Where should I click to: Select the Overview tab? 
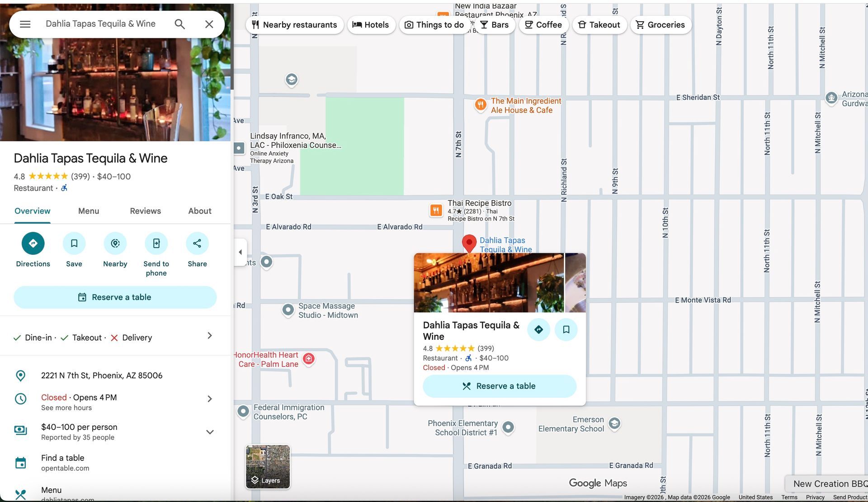(x=33, y=211)
